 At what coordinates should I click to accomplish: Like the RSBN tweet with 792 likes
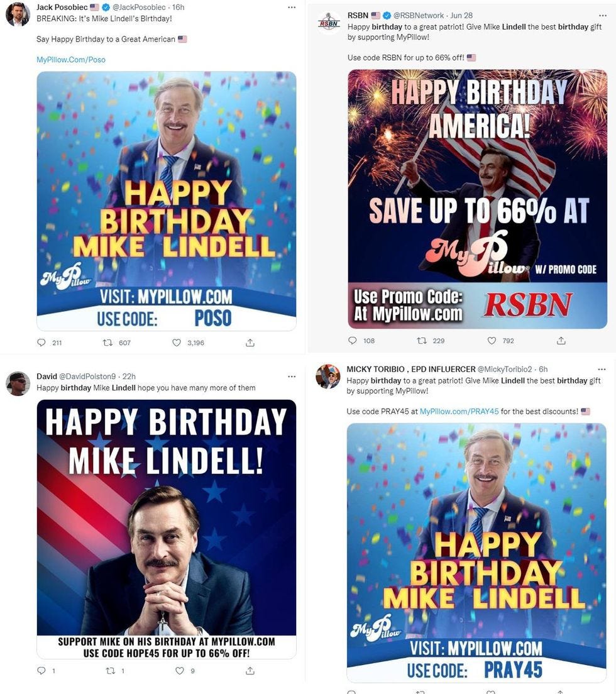[x=492, y=340]
